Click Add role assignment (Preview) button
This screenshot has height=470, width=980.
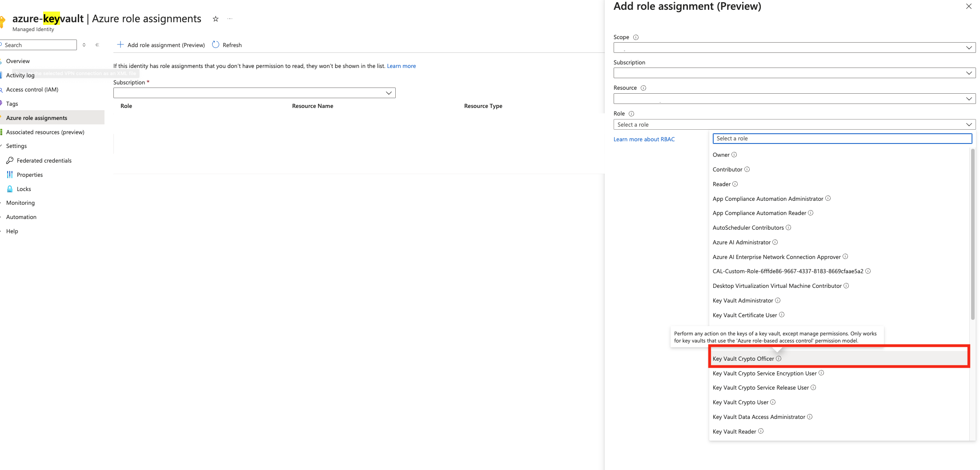click(161, 45)
